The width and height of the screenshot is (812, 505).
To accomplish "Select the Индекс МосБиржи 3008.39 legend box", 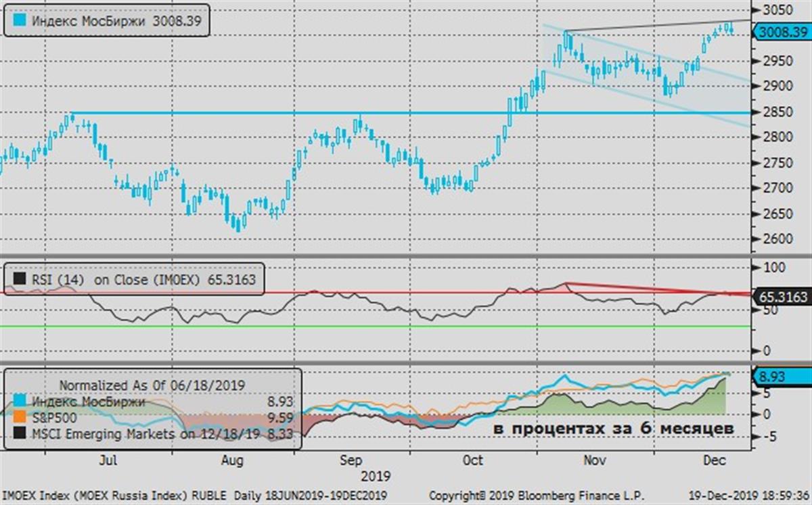I will (x=107, y=21).
